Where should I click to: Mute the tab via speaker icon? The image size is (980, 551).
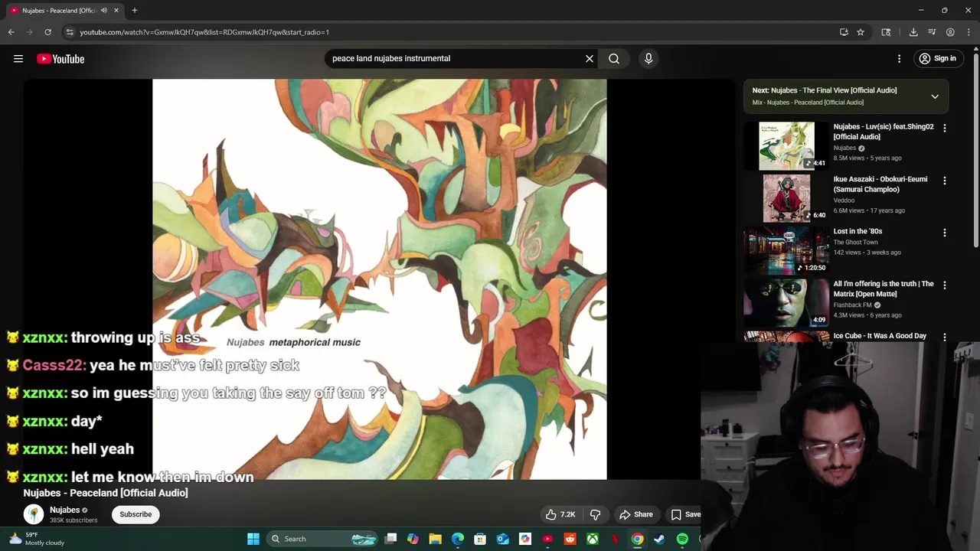click(x=104, y=11)
